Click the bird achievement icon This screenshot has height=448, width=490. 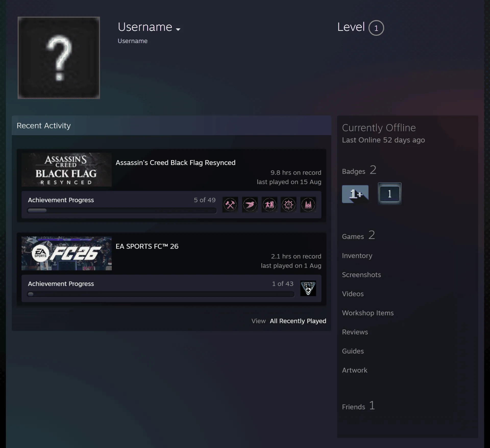click(x=250, y=204)
